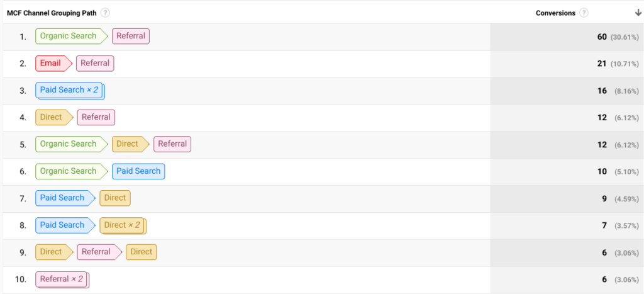Viewport: 644px width, 294px height.
Task: Click help icon next to Conversions header
Action: 584,13
